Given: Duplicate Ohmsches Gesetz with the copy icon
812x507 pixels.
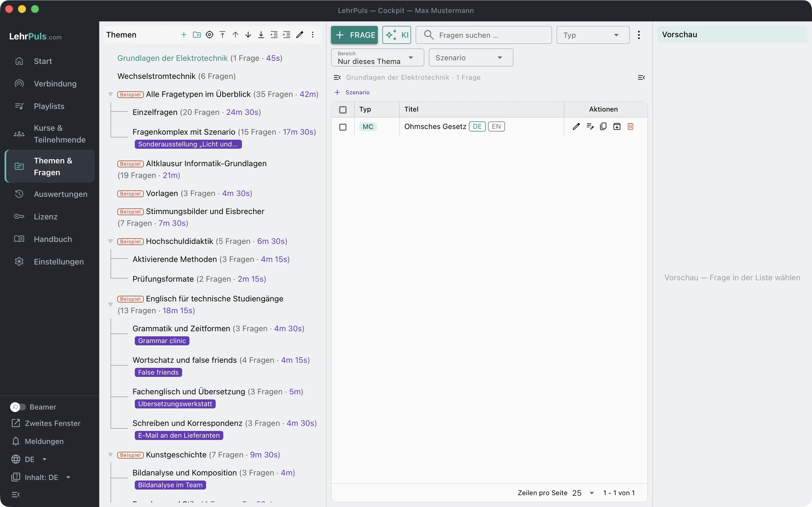Looking at the screenshot, I should pyautogui.click(x=603, y=126).
